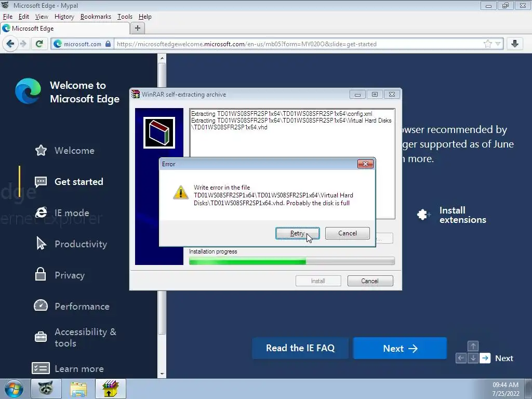Open Mypal raccoon taskbar icon
The image size is (532, 399).
(46, 389)
